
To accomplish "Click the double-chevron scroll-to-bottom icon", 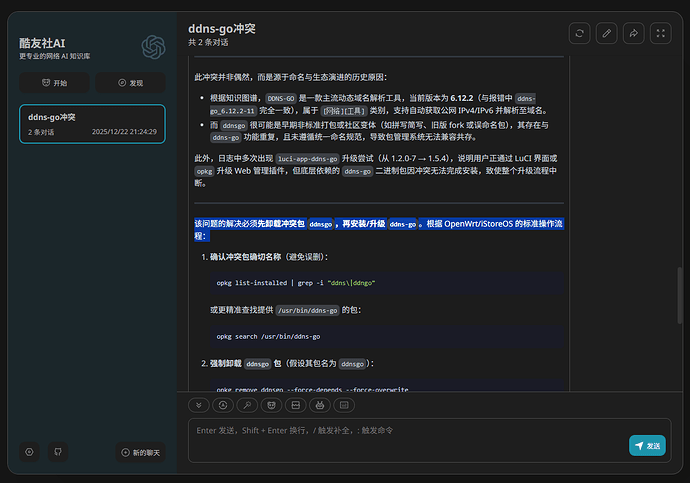I will point(198,405).
